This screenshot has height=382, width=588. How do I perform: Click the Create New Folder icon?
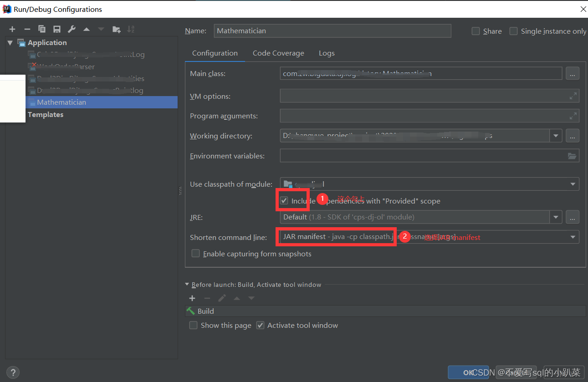116,29
